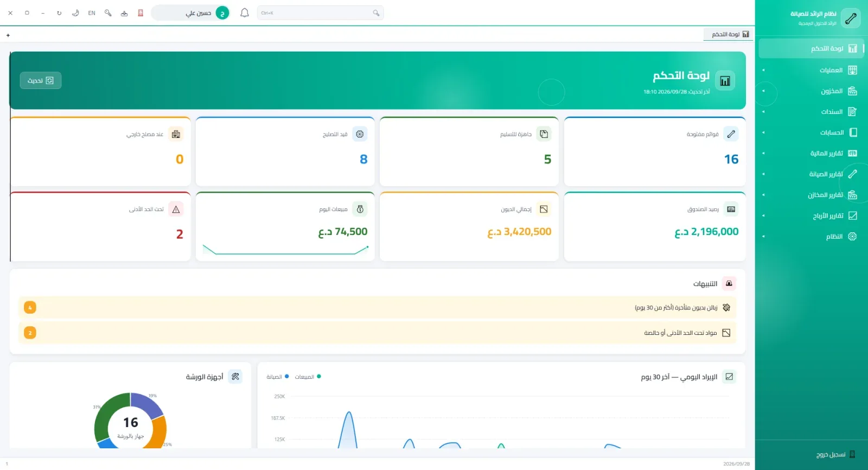
Task: Switch language using the EN button
Action: (92, 12)
